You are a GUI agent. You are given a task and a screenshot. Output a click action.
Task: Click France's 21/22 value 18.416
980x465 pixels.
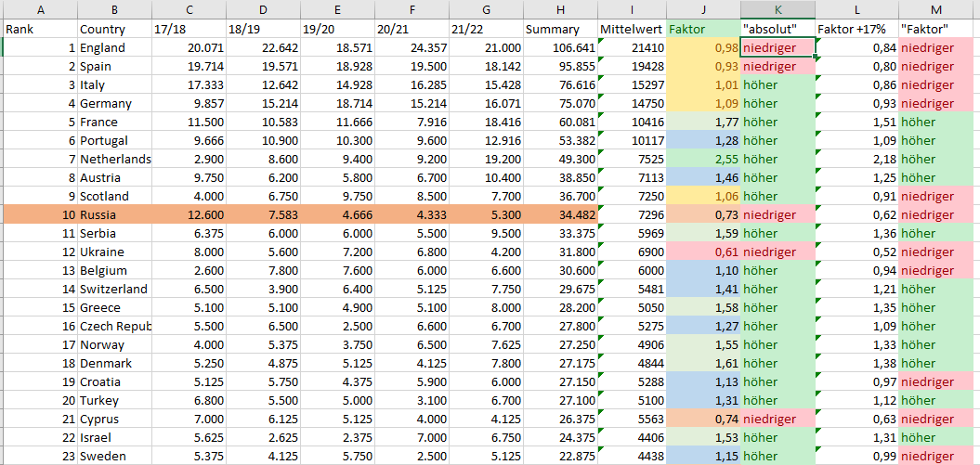487,123
